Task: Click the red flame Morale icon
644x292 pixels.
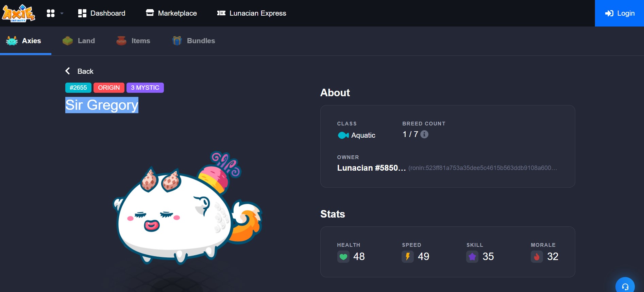Action: tap(537, 257)
